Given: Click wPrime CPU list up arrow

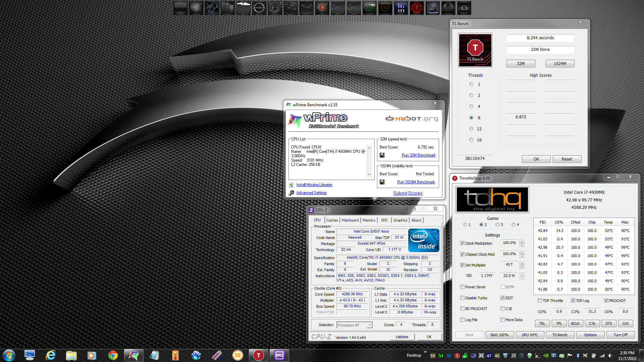Looking at the screenshot, I should (x=369, y=148).
